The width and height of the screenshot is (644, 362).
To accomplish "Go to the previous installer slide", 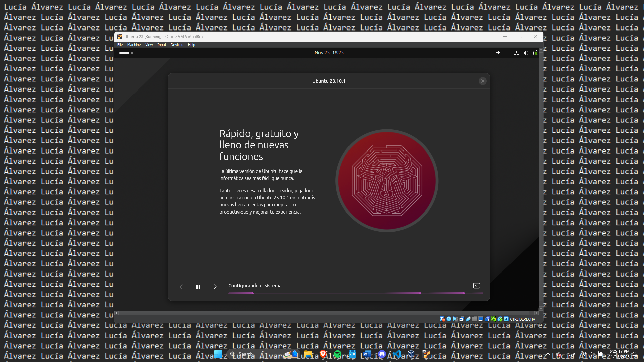I will (x=181, y=287).
